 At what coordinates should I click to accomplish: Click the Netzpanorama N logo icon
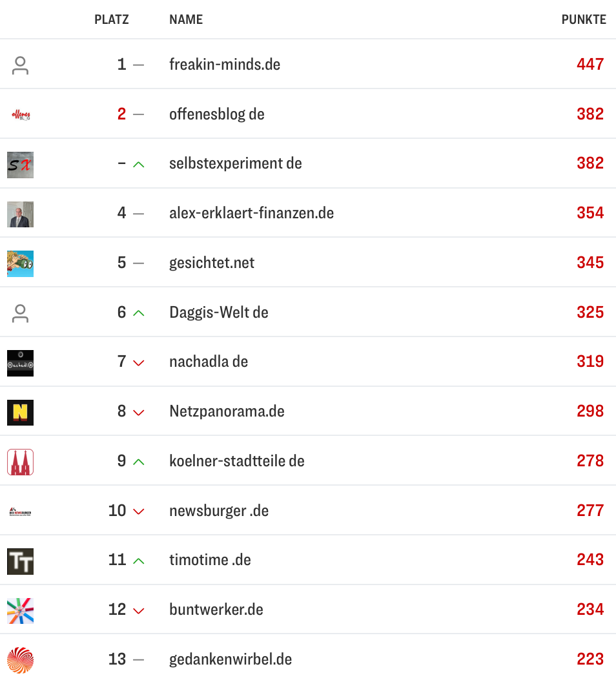tap(20, 412)
